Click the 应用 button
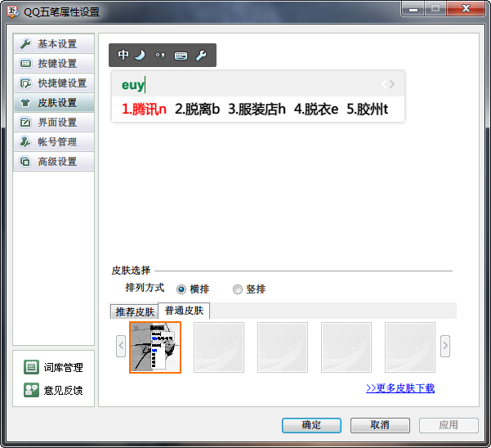Viewport: 491px width, 448px height. coord(449,425)
